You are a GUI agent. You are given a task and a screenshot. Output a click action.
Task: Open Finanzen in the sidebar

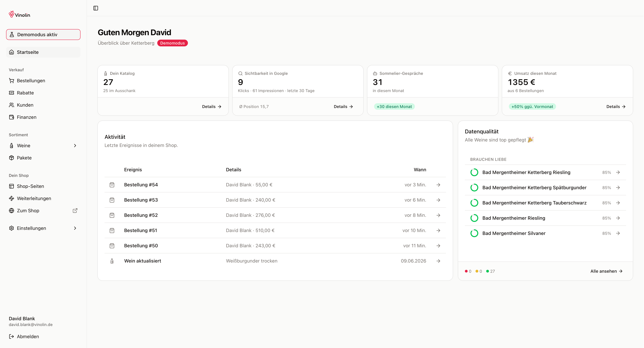point(43,117)
